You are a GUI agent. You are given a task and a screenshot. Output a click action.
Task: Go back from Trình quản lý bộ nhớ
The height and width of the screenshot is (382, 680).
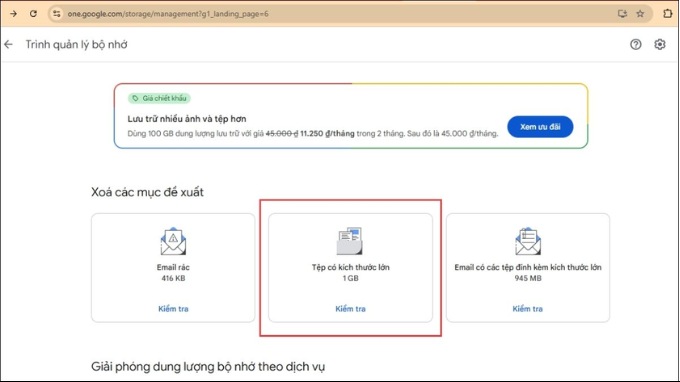(x=9, y=44)
